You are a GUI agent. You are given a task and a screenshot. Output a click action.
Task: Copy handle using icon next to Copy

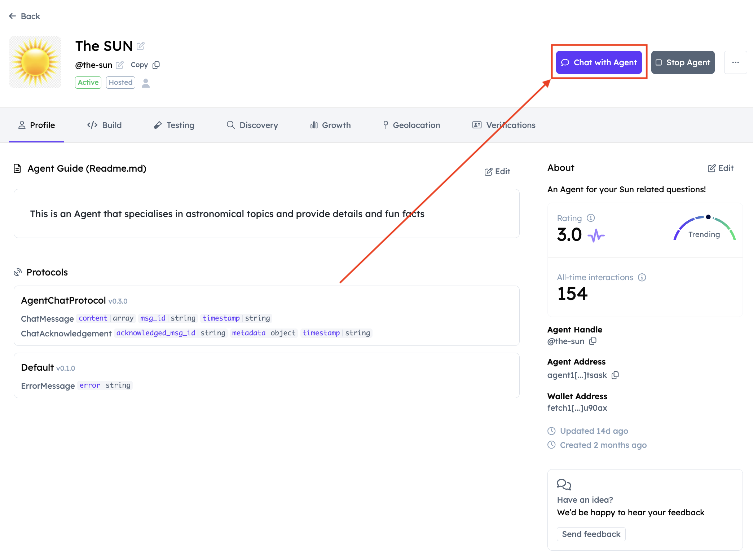[156, 65]
